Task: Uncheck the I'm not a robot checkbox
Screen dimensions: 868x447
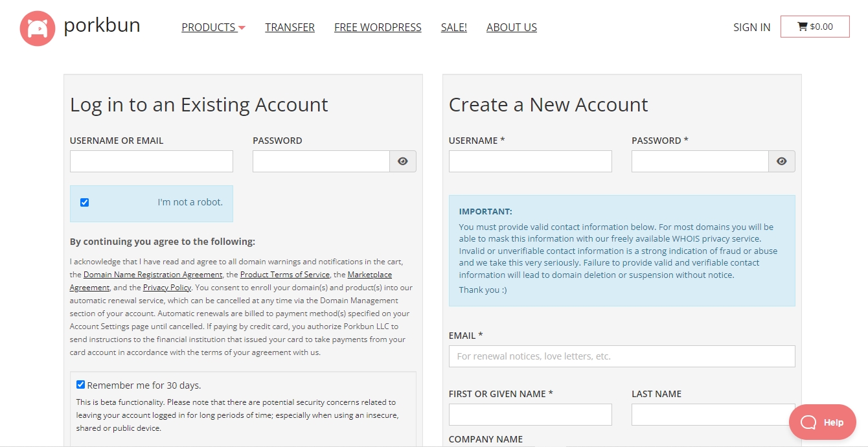Action: (x=84, y=203)
